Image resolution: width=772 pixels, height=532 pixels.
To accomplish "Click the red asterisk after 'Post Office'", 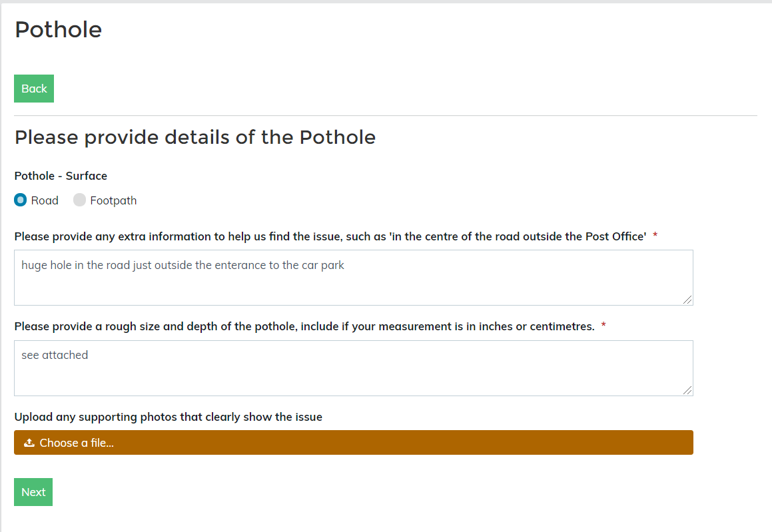I will (655, 236).
